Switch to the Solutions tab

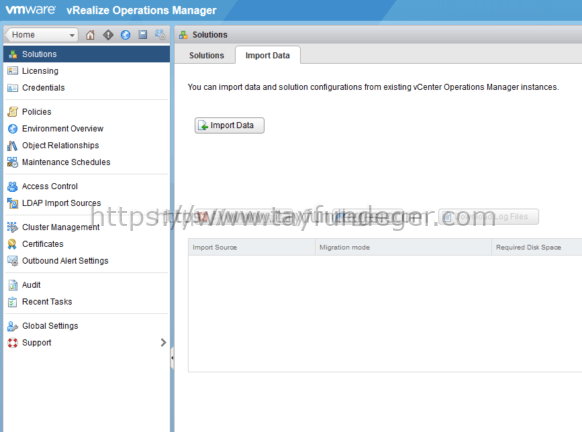point(206,55)
